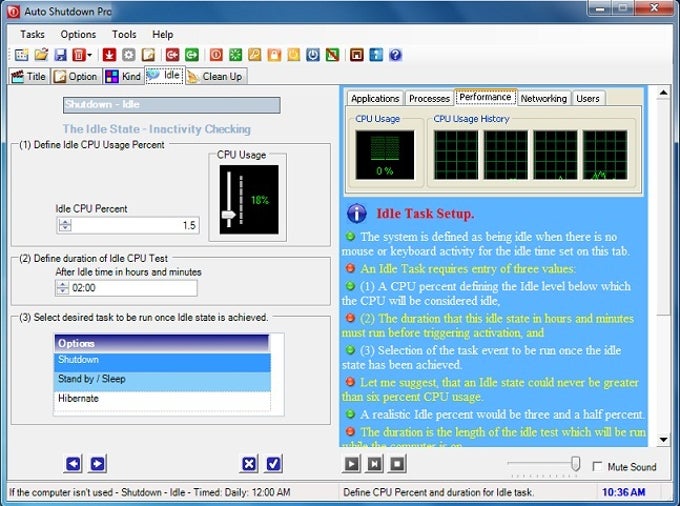Select the Idle tab

165,75
